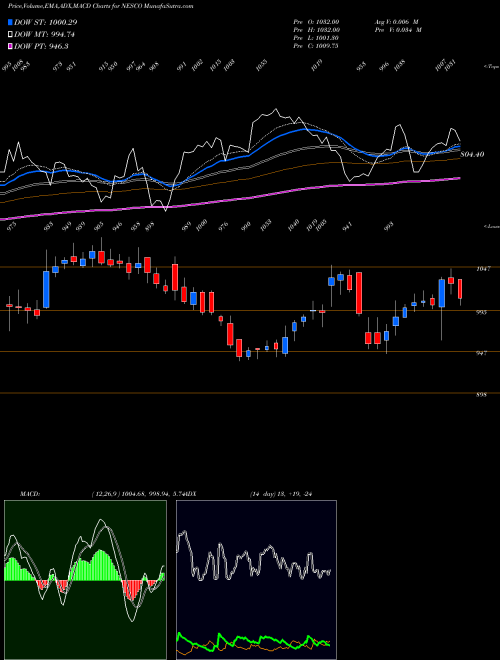The width and height of the screenshot is (500, 660).
Task: Click the 'Pre C: 1009.75' value
Action: (316, 46)
